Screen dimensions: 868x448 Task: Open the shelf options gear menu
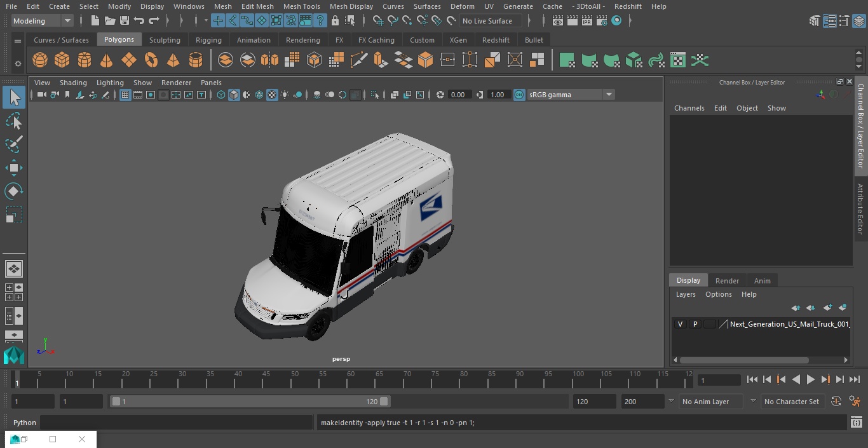tap(18, 63)
